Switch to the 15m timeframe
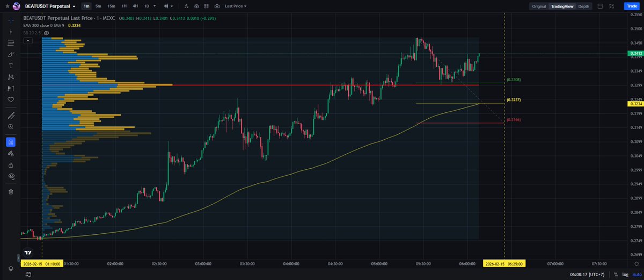Image resolution: width=644 pixels, height=280 pixels. [111, 6]
